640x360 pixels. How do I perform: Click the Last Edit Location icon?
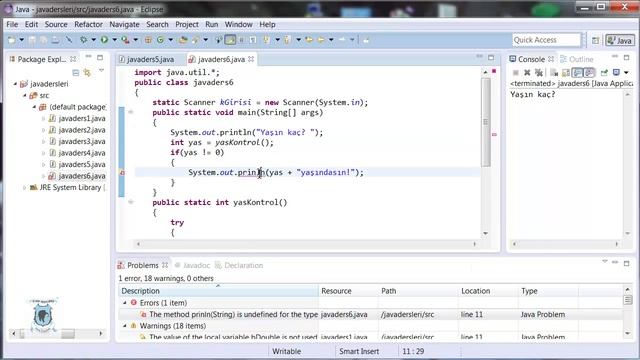(309, 40)
